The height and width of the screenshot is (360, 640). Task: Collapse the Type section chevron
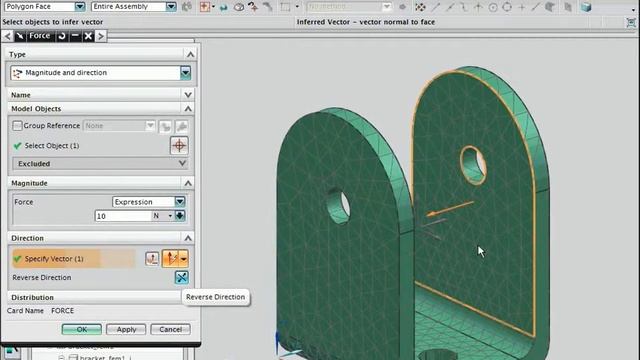pos(190,54)
